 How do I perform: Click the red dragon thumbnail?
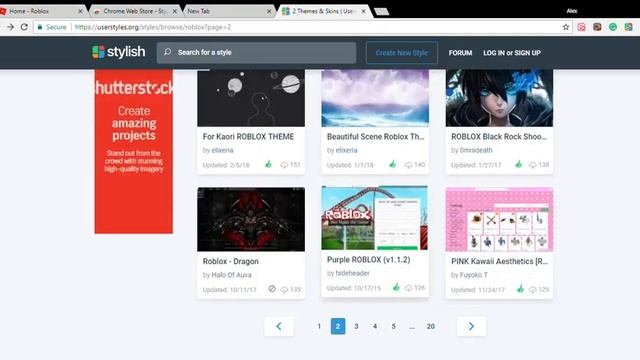[x=251, y=219]
